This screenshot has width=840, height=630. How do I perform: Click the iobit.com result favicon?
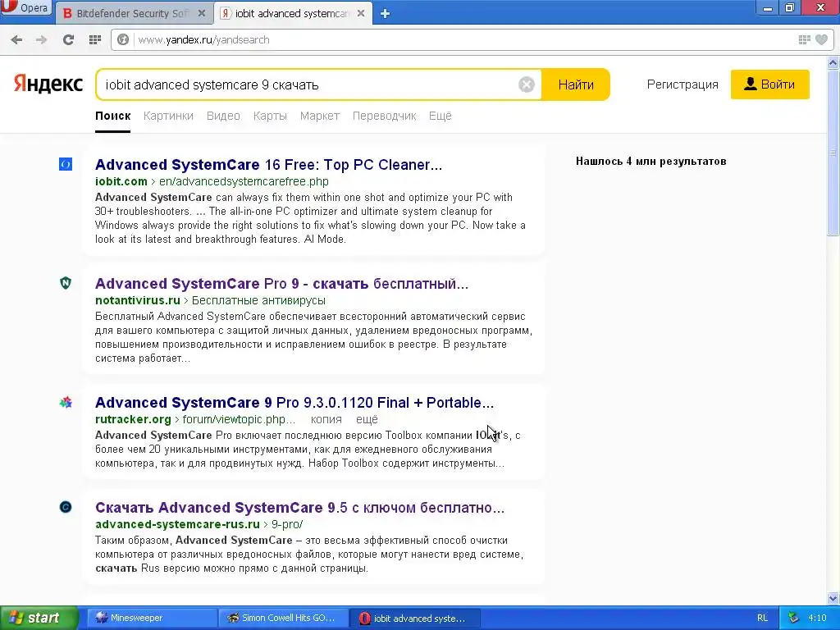pos(66,164)
